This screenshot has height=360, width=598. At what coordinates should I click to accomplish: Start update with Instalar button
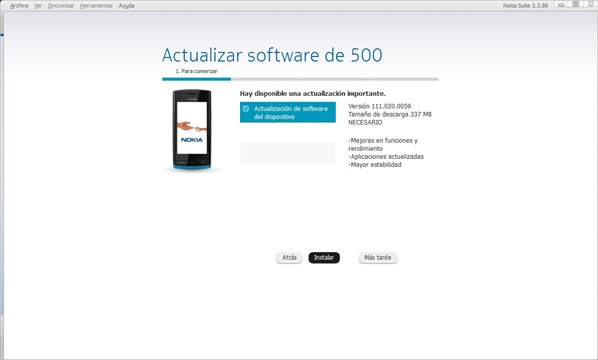(x=324, y=258)
